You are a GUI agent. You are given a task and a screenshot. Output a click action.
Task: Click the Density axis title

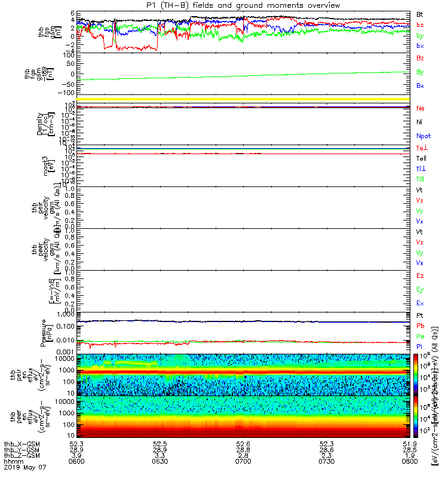(39, 124)
